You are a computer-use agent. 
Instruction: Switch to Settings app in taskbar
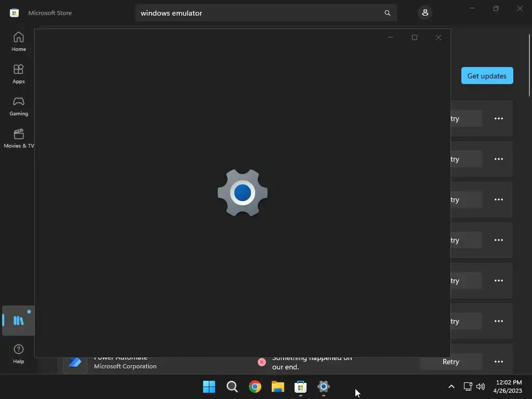pyautogui.click(x=323, y=387)
